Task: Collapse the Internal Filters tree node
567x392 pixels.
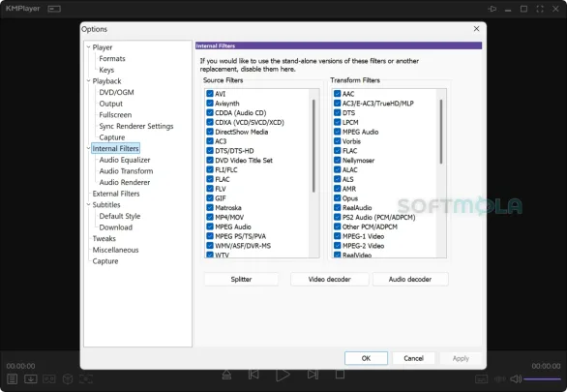Action: click(88, 148)
